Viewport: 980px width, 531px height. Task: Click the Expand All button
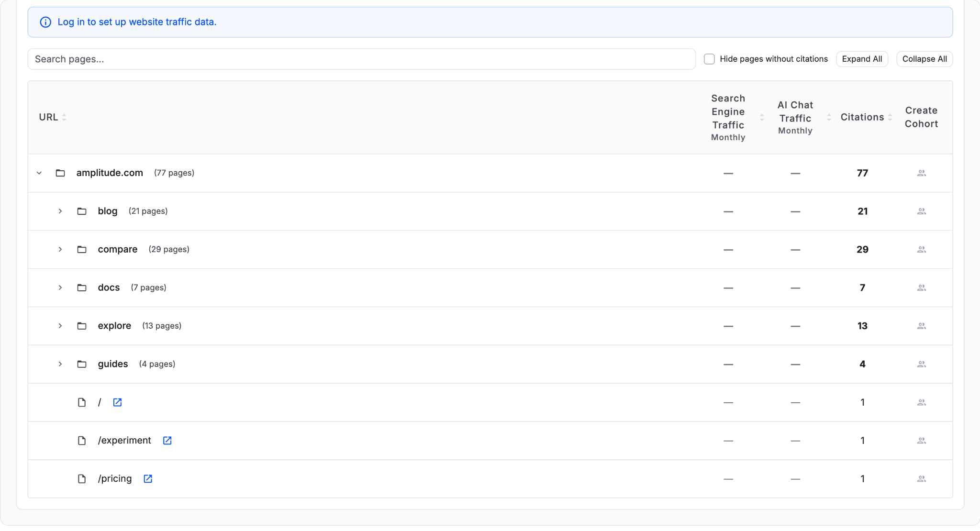[x=862, y=59]
